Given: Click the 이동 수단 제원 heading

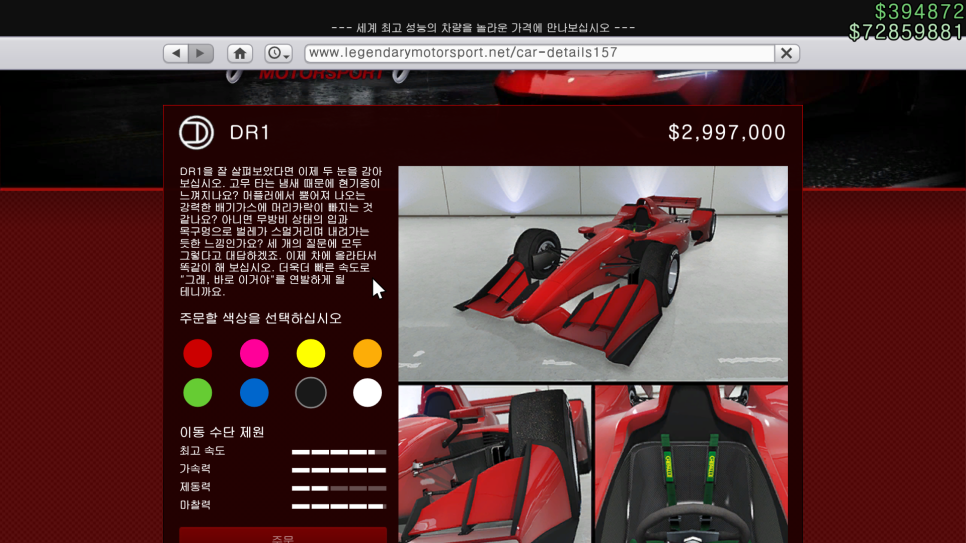Looking at the screenshot, I should [222, 432].
